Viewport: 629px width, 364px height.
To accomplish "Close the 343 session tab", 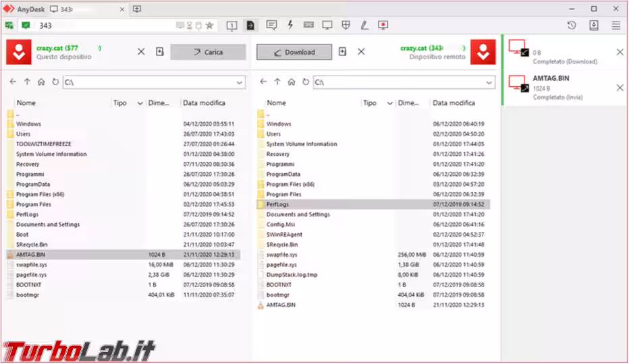I will tap(122, 9).
